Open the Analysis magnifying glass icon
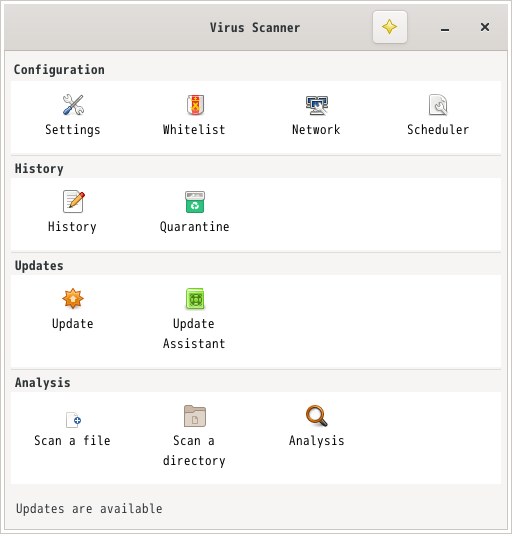This screenshot has height=534, width=512. pyautogui.click(x=316, y=415)
